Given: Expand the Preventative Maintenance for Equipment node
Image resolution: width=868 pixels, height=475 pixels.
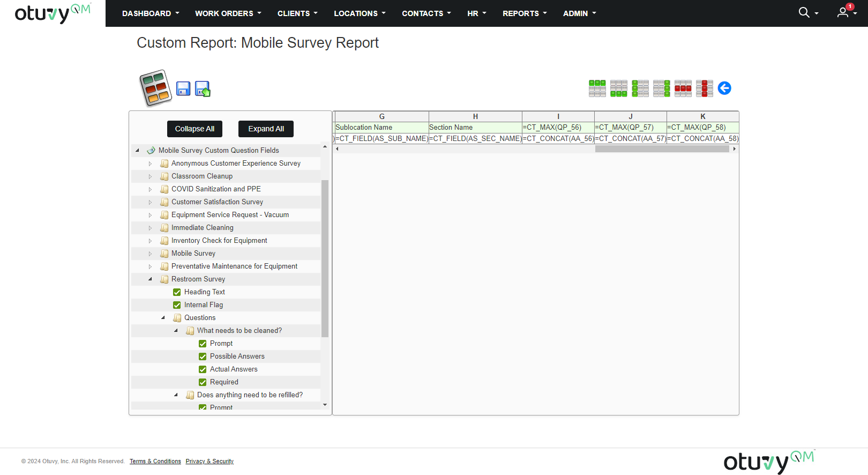Looking at the screenshot, I should (150, 266).
